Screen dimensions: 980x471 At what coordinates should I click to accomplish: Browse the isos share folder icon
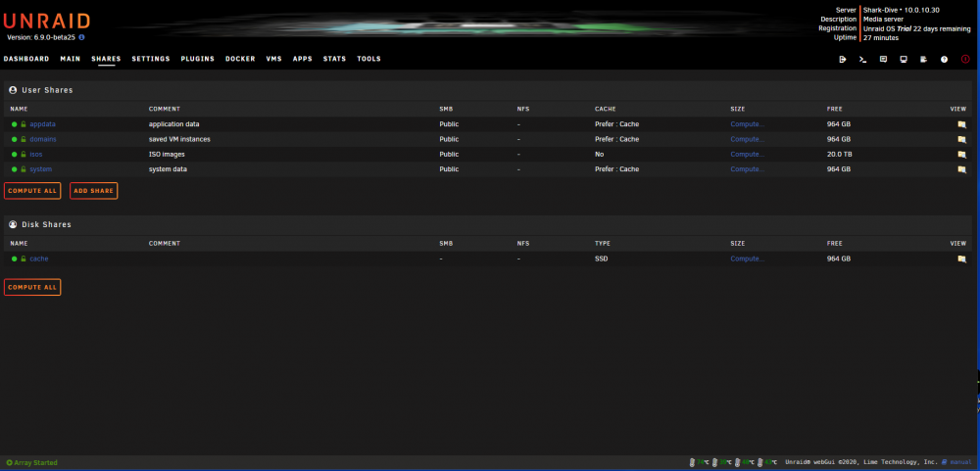962,155
